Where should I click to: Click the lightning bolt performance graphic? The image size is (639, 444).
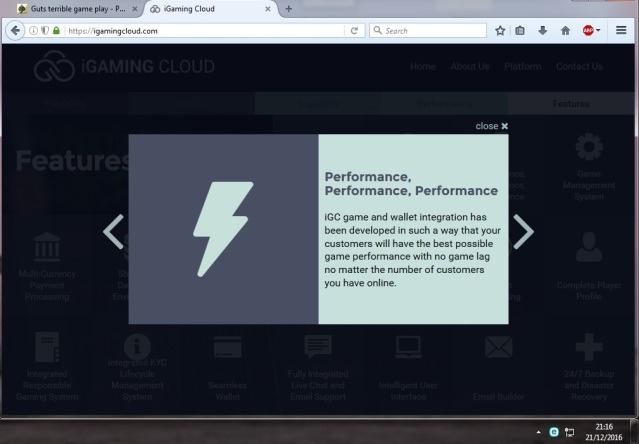point(223,229)
